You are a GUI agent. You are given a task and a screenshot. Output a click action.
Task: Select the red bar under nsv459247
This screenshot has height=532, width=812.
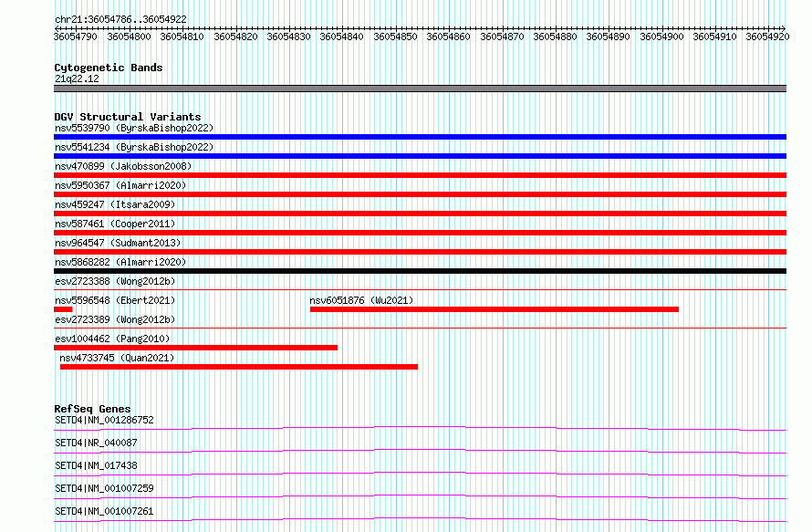coord(420,214)
